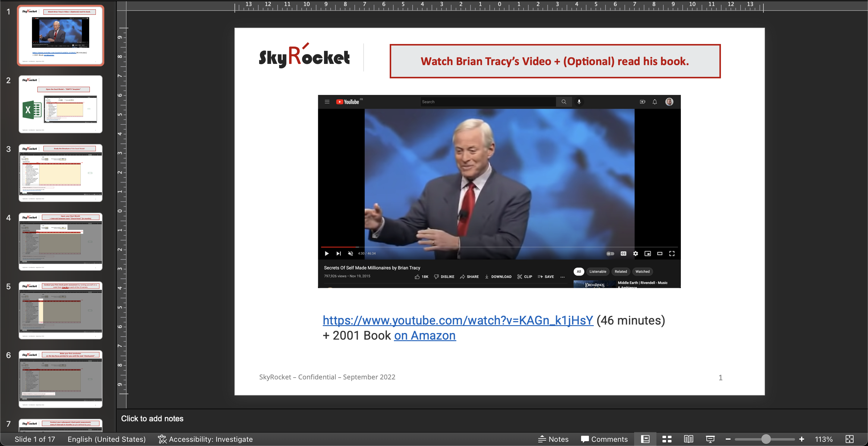Click the zoom out minus button
868x446 pixels.
point(728,439)
